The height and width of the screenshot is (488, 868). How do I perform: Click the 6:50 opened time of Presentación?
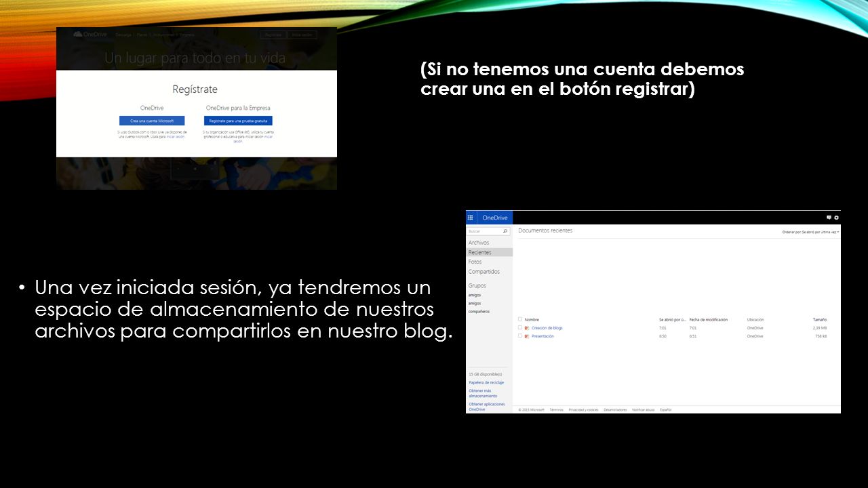663,336
